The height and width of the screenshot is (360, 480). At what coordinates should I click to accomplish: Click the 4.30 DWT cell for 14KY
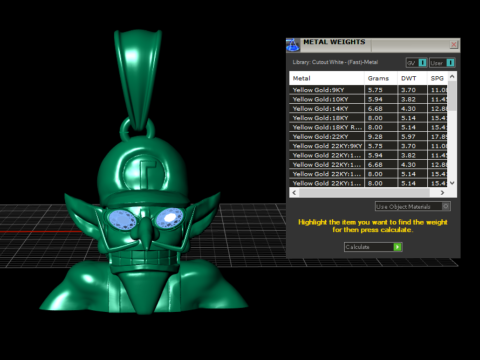(412, 108)
